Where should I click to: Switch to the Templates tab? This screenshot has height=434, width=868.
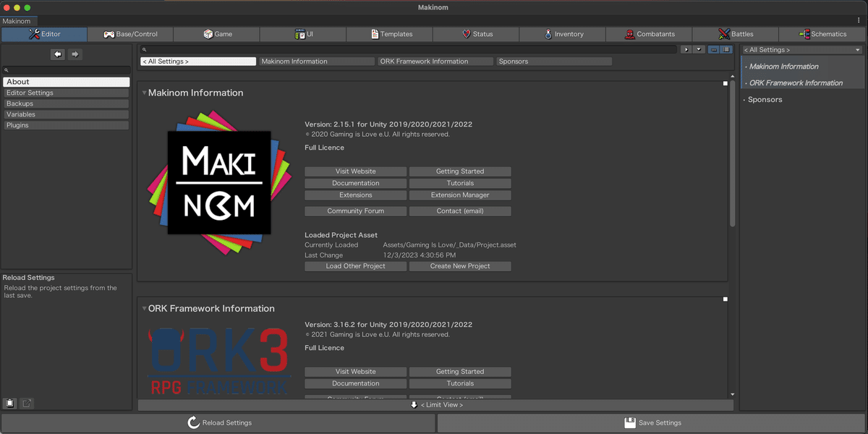point(390,34)
